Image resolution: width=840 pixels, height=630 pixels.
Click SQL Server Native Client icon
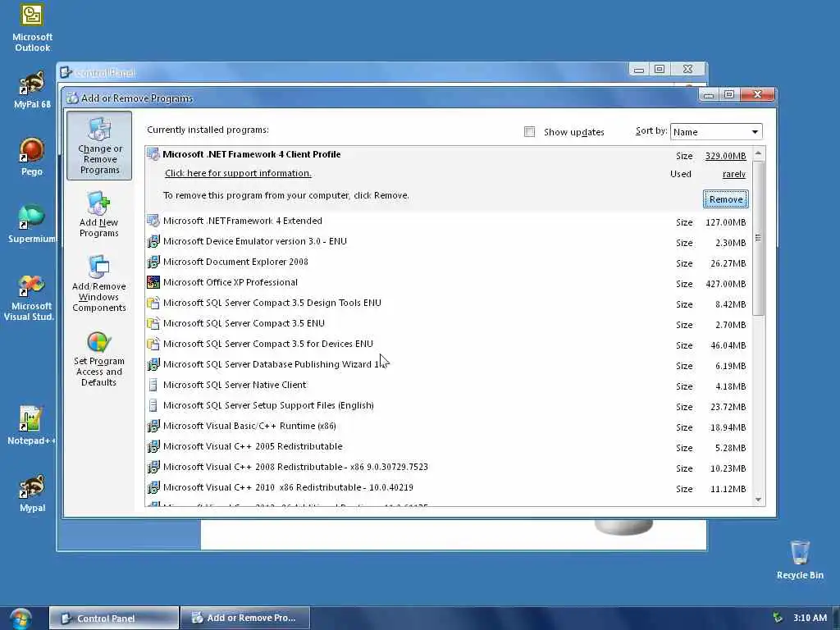point(153,386)
